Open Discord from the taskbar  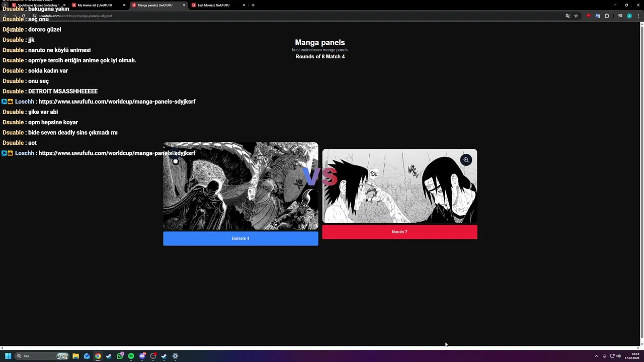point(142,356)
